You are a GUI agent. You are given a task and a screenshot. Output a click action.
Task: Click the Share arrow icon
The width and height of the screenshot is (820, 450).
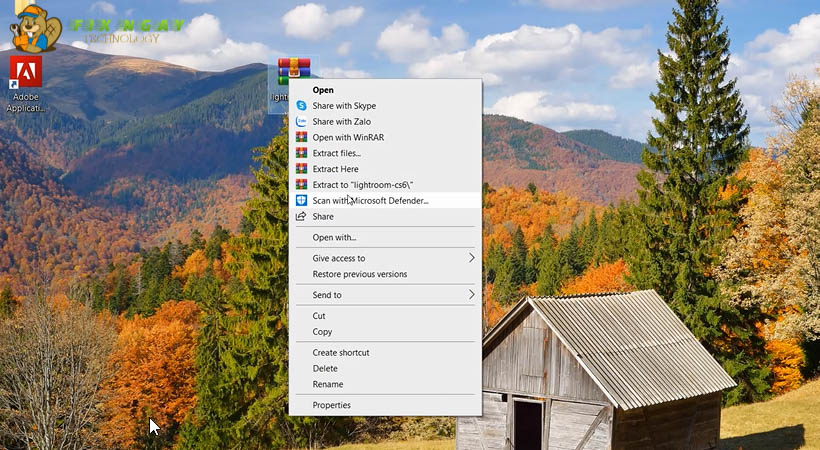point(301,216)
